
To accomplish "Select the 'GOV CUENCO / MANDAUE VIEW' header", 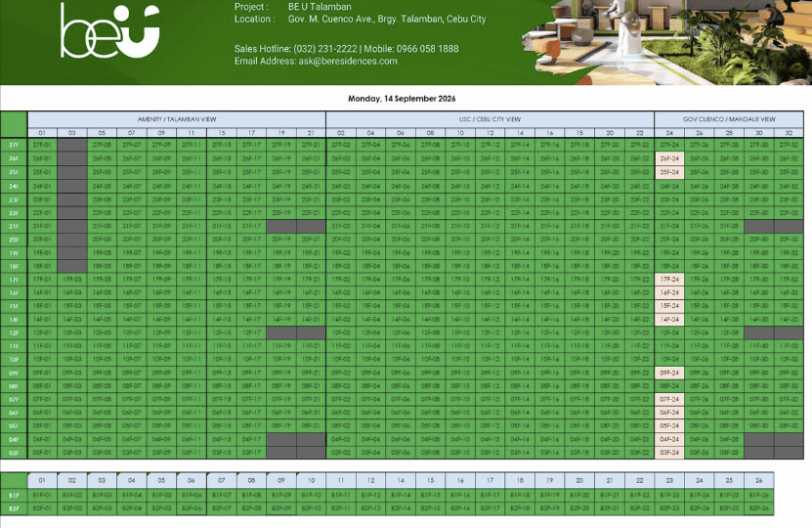I will 729,119.
